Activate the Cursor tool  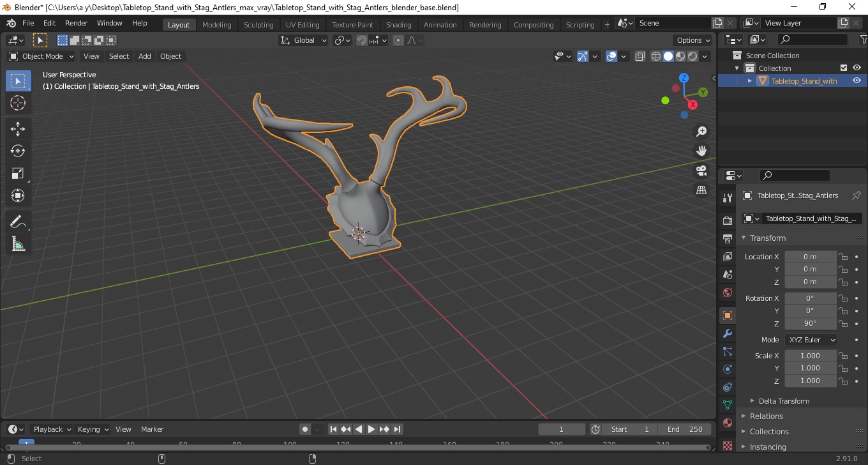(18, 103)
